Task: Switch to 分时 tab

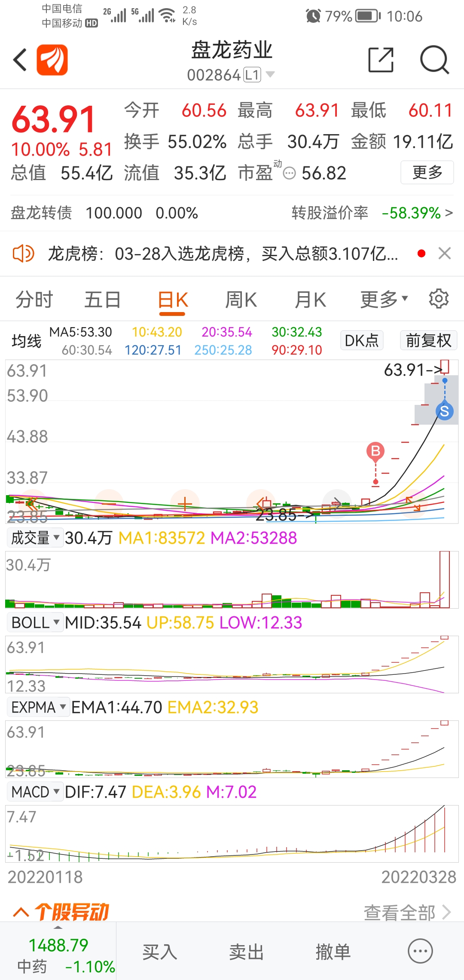Action: click(34, 299)
